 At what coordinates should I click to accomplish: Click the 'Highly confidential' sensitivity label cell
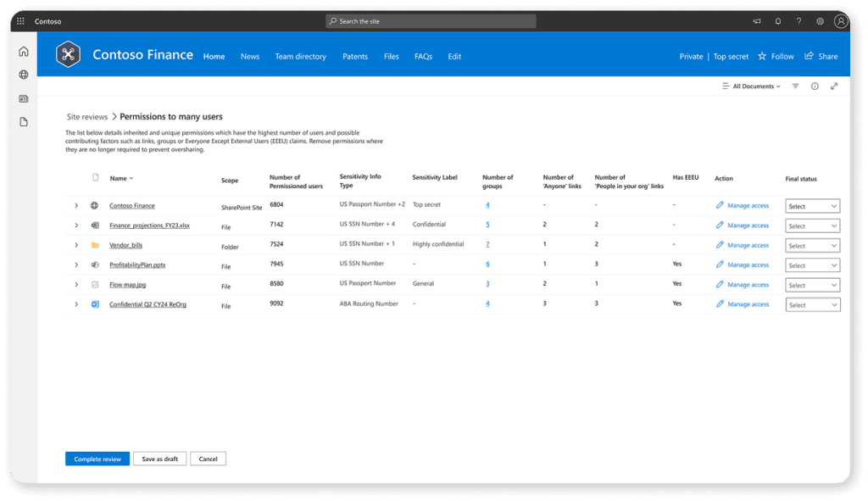[x=438, y=244]
